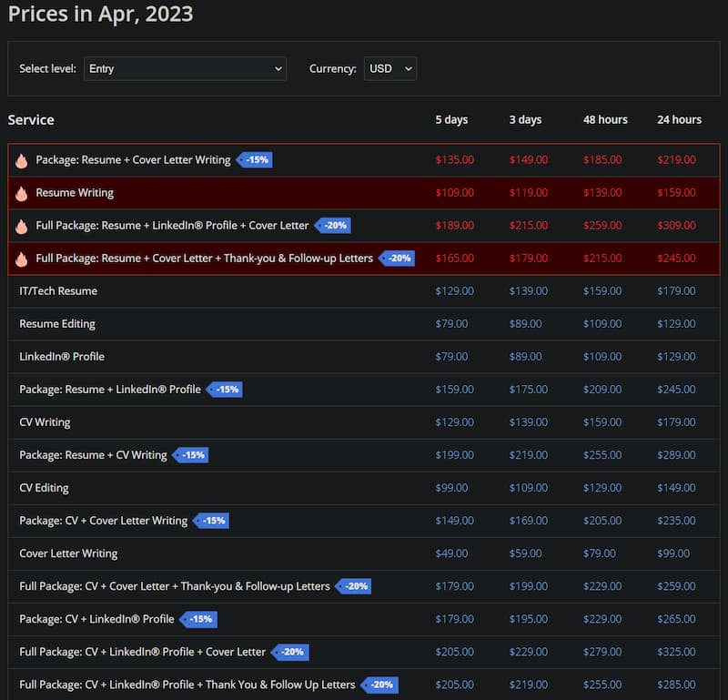Click the Resume Writing service name

75,193
